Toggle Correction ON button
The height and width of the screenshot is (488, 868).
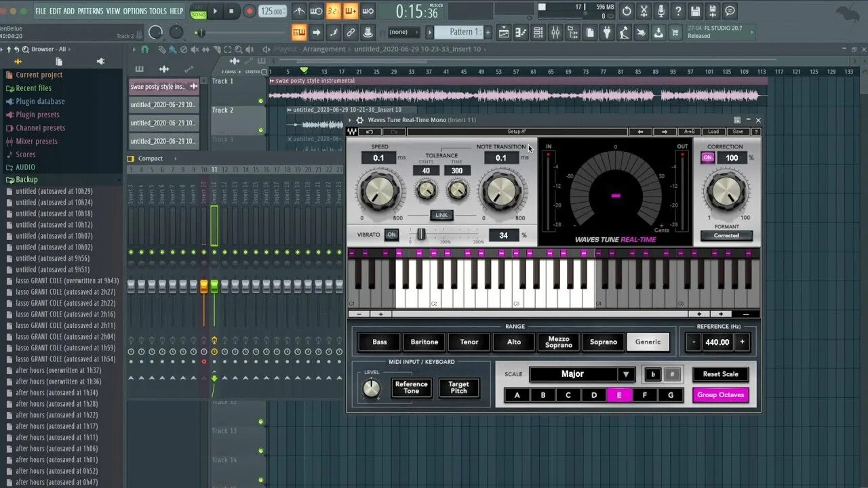click(x=707, y=157)
